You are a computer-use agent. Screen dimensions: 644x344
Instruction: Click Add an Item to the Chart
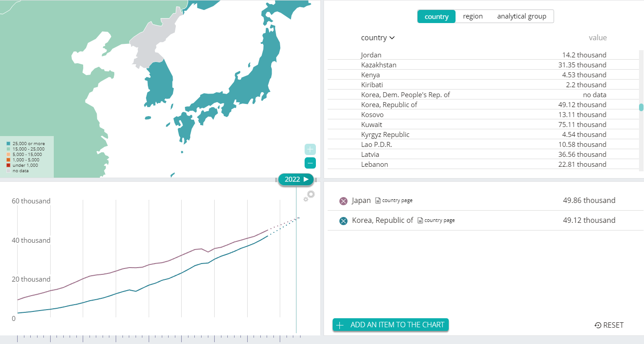point(390,325)
